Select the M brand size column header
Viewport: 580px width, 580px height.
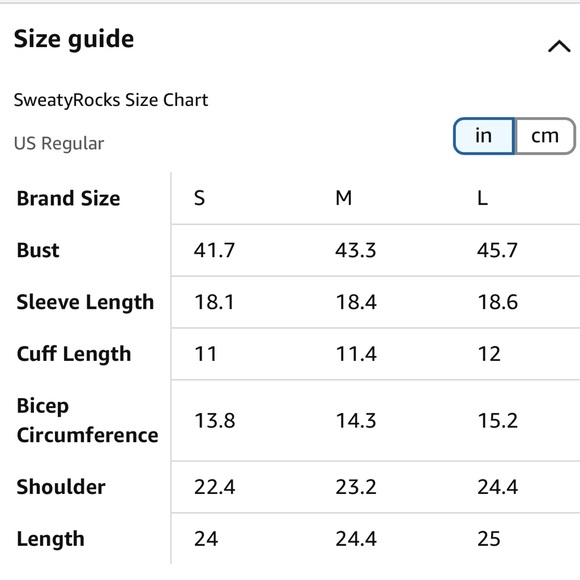point(344,198)
